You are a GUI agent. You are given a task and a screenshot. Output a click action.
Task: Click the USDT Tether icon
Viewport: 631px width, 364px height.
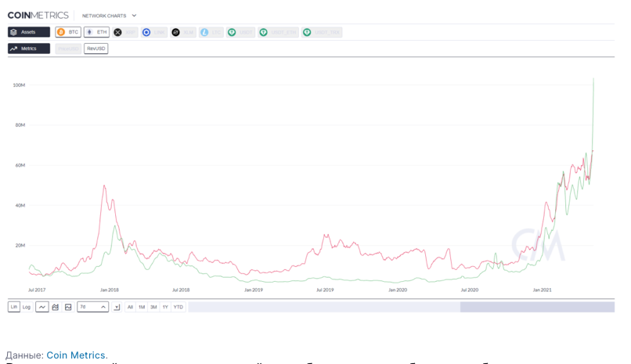pyautogui.click(x=233, y=32)
